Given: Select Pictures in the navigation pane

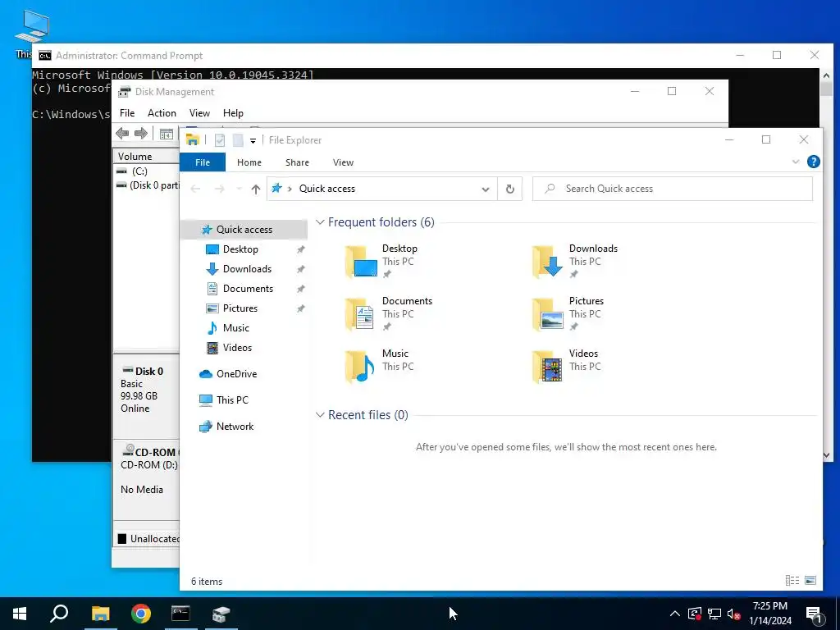Looking at the screenshot, I should [240, 308].
